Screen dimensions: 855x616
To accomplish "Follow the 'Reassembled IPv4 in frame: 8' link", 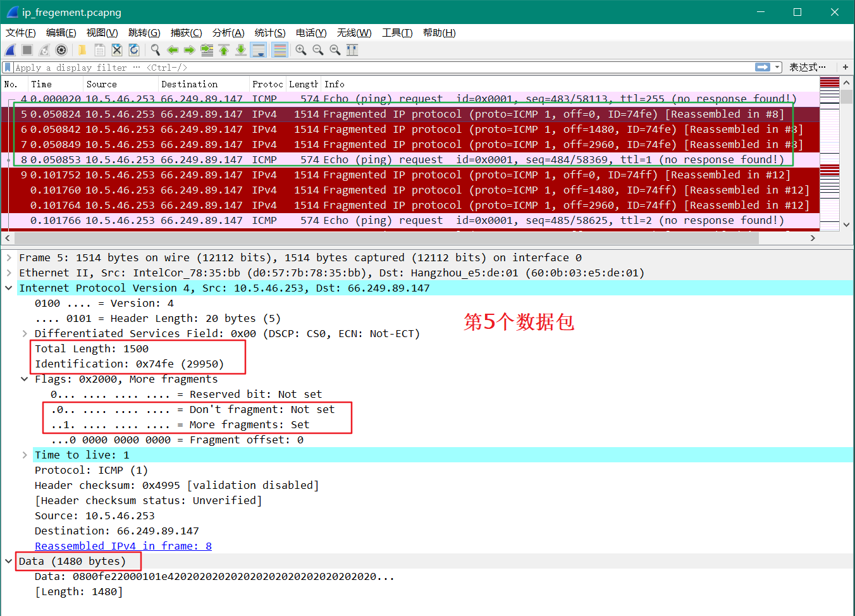I will coord(123,546).
